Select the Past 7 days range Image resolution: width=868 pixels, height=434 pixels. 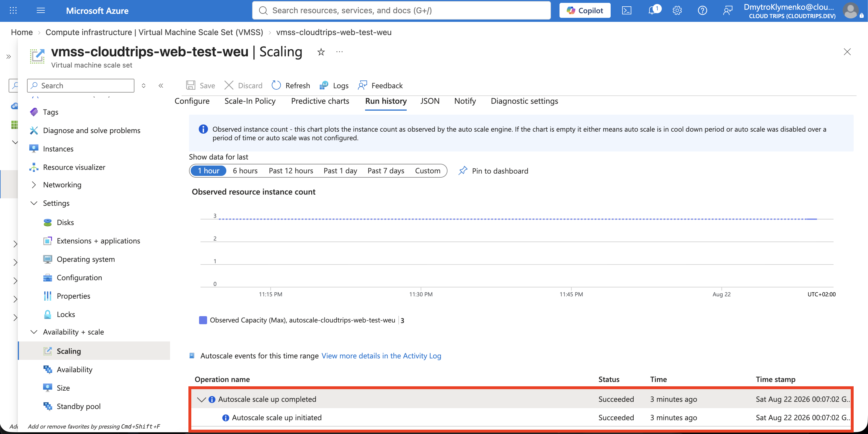386,171
